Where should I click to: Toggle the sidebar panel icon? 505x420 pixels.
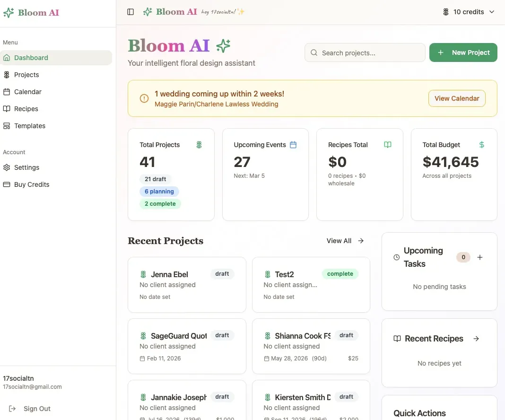(x=131, y=12)
